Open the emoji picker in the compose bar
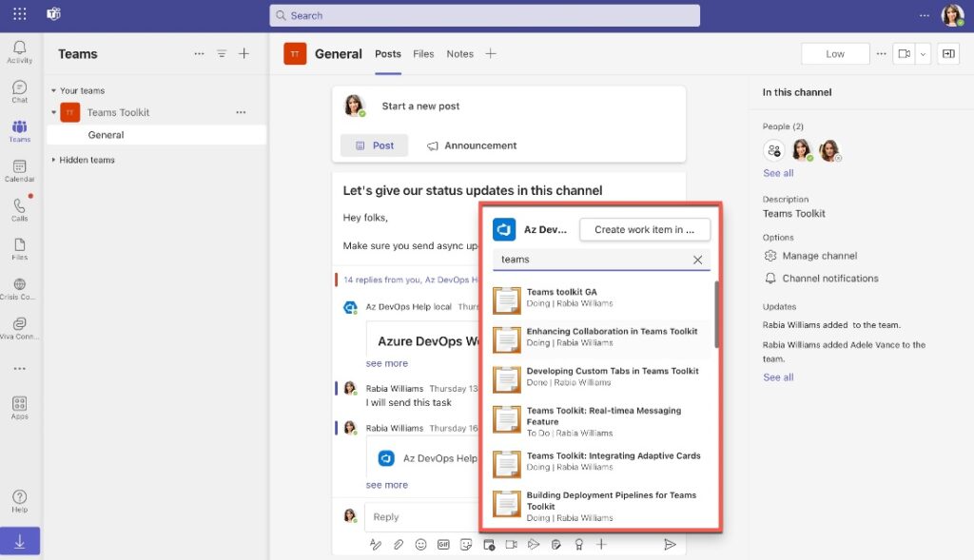 click(x=420, y=544)
